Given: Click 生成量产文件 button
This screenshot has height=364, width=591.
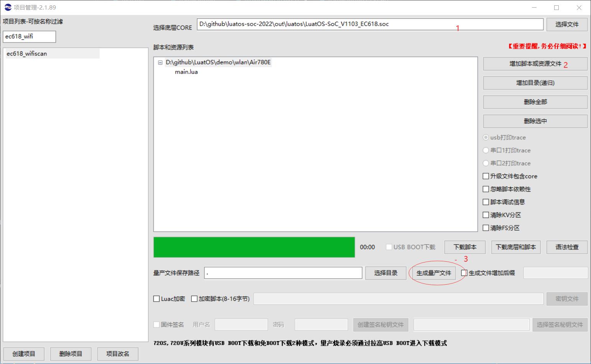Looking at the screenshot, I should pos(434,273).
